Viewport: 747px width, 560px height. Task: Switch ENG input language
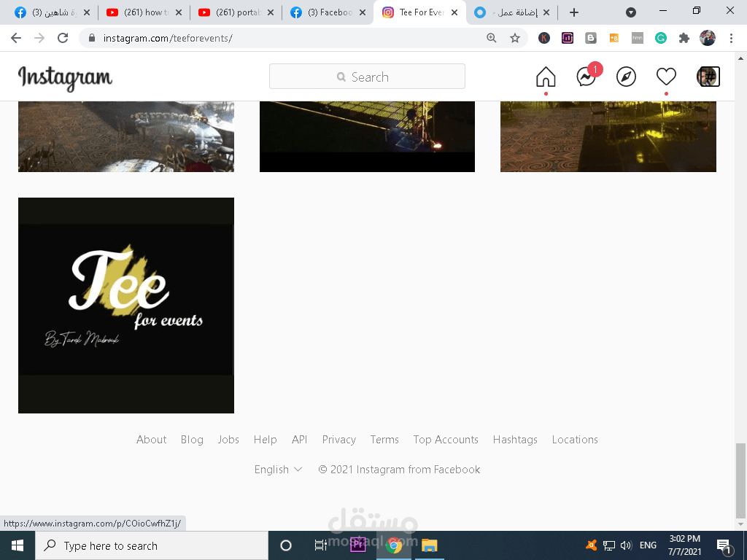[x=648, y=545]
